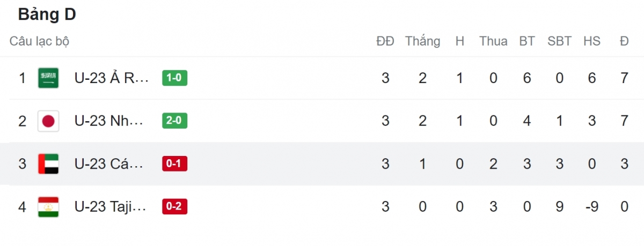
Task: Open the U-23 Cá… team link
Action: (x=109, y=164)
